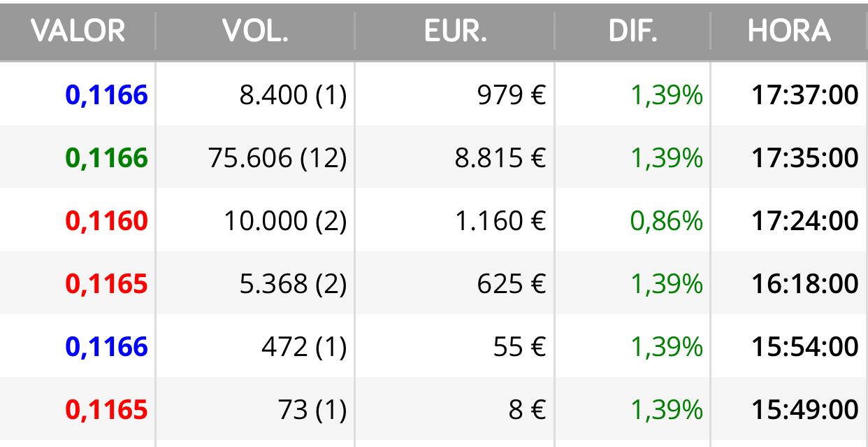
Task: Select the DIF. column header
Action: click(x=632, y=31)
